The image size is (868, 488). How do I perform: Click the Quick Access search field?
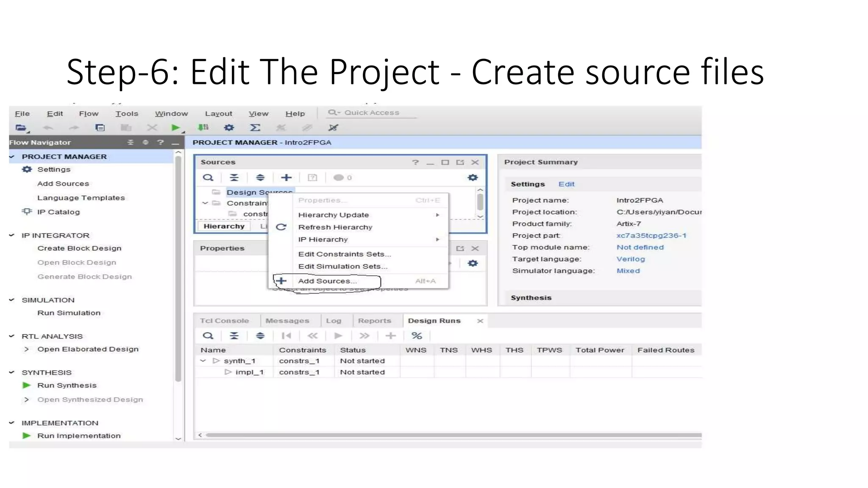(372, 113)
